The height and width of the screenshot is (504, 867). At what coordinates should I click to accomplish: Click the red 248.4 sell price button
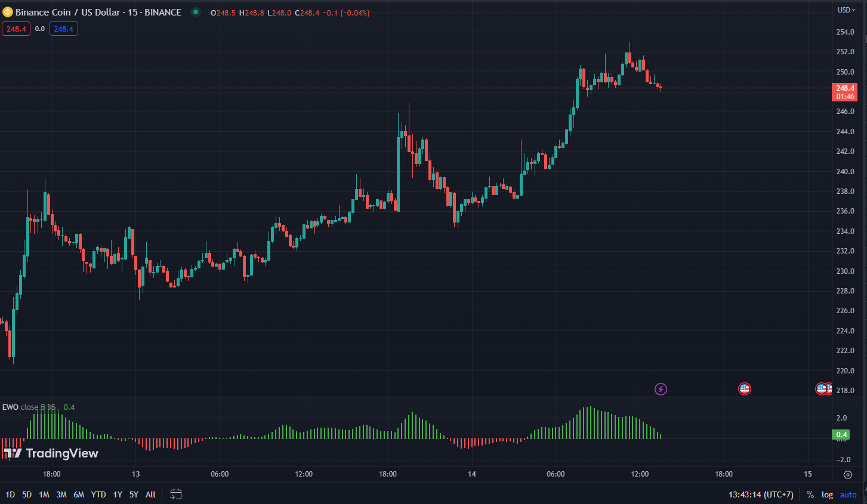click(16, 29)
